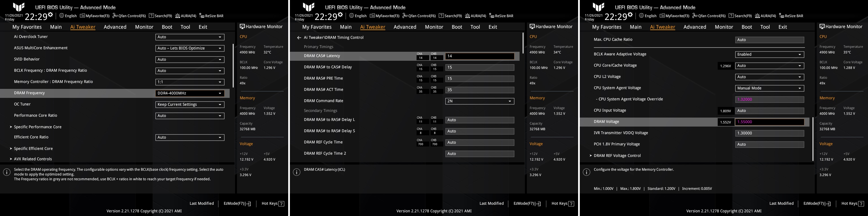The image size is (868, 216).
Task: Click the English globe icon in the left BIOS panel
Action: 62,15
